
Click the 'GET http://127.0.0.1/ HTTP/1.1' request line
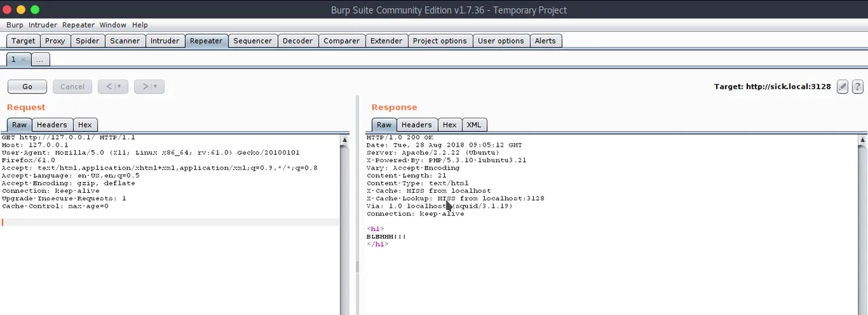[x=68, y=138]
